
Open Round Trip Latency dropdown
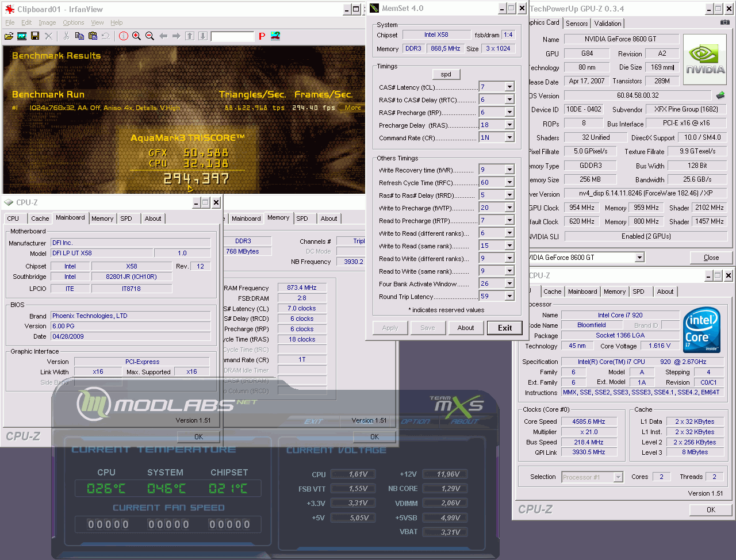(509, 296)
